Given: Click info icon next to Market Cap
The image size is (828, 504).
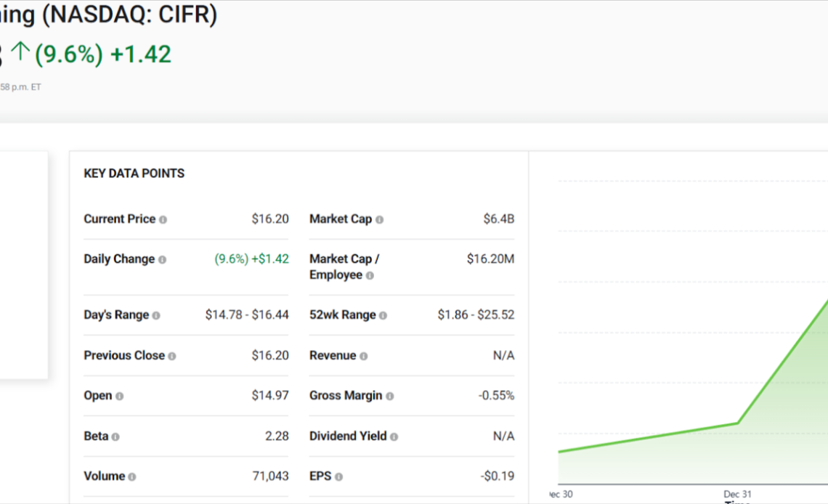Looking at the screenshot, I should [379, 219].
